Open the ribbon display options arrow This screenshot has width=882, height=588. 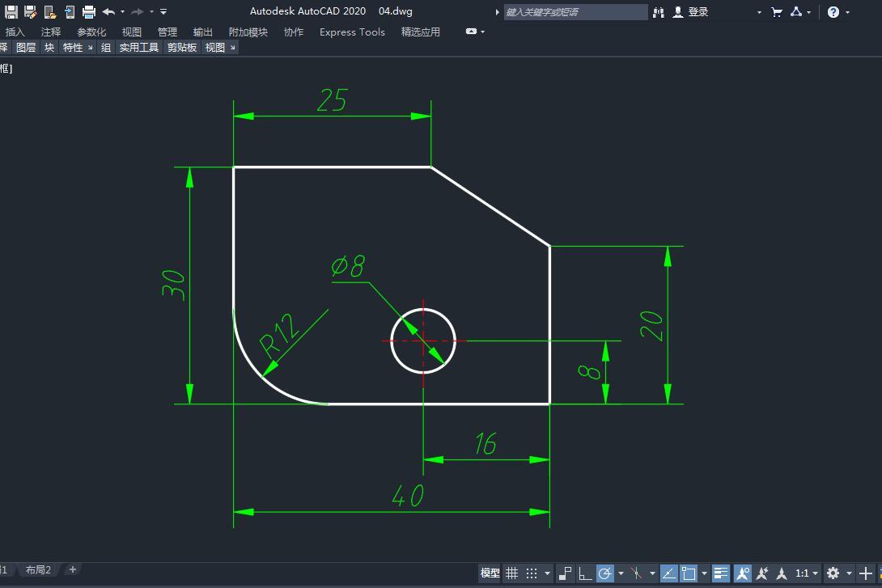click(482, 32)
